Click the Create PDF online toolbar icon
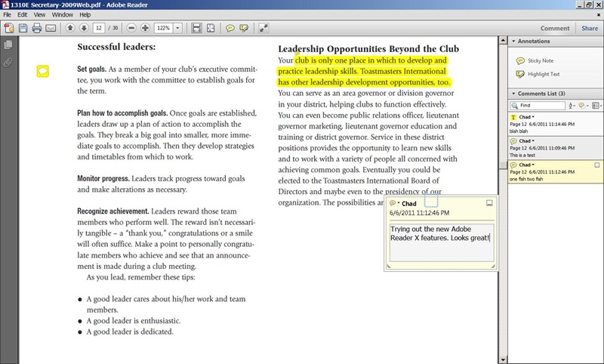The image size is (604, 364). point(9,28)
